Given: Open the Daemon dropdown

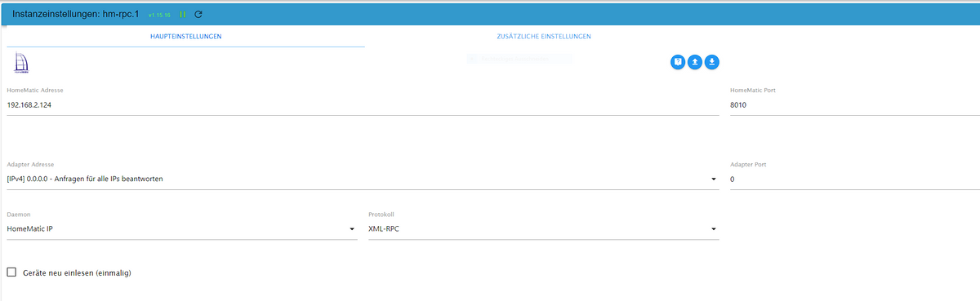Looking at the screenshot, I should coord(182,229).
